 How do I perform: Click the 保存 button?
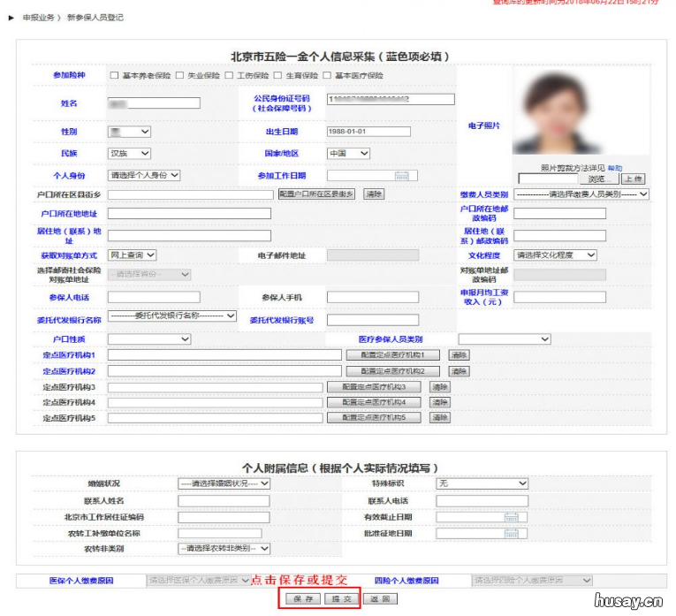pos(303,598)
